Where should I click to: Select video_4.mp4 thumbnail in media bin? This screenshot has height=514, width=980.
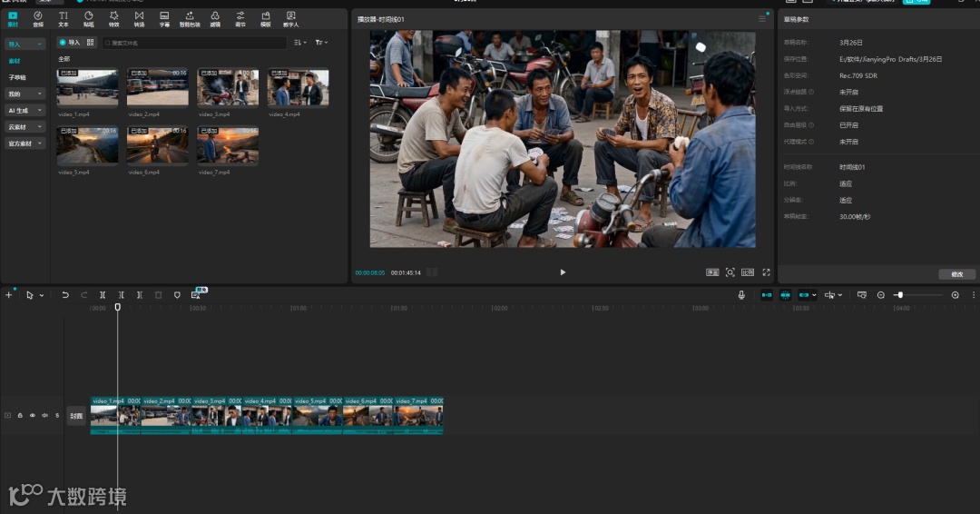click(299, 87)
